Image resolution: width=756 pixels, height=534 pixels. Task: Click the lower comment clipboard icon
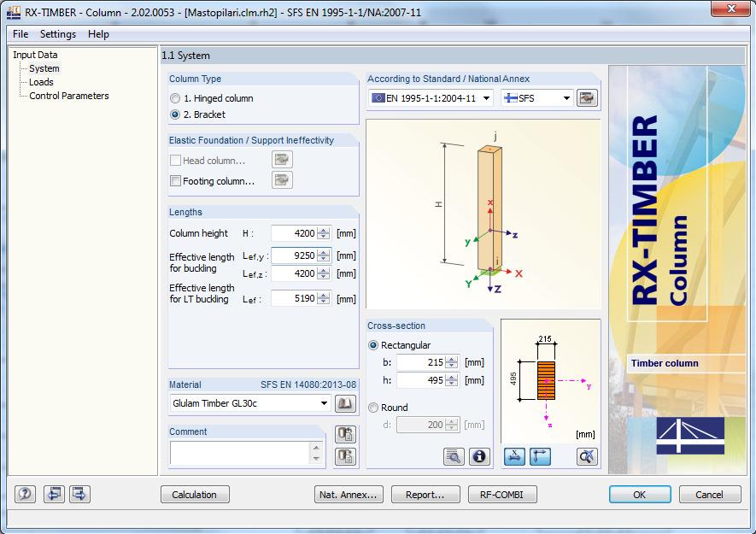pyautogui.click(x=345, y=456)
